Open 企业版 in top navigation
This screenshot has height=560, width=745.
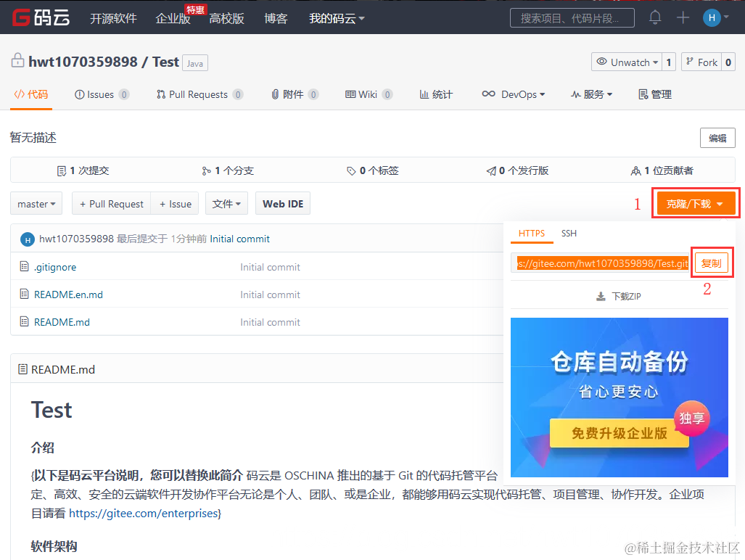pos(173,18)
